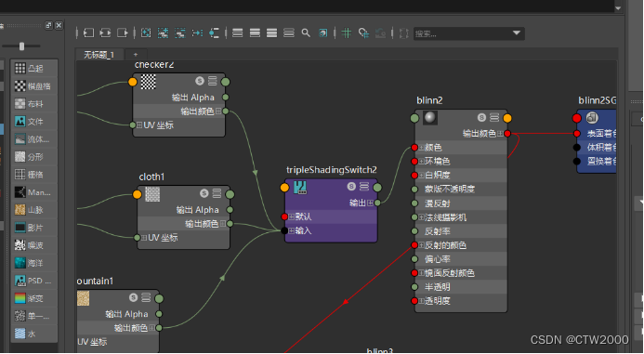Open the search field dropdown arrow

click(517, 33)
